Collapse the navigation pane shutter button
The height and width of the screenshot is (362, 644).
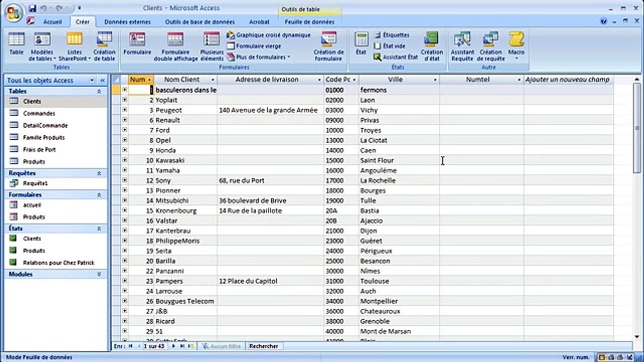(x=102, y=80)
